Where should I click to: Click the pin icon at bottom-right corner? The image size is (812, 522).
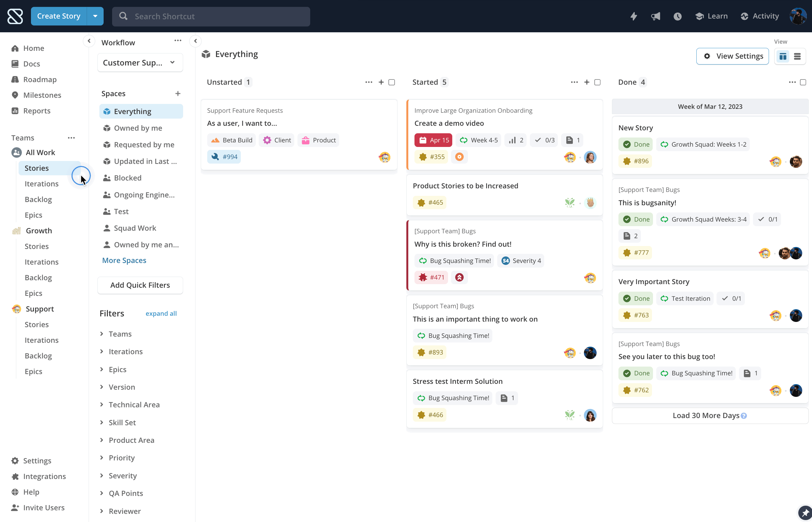click(805, 513)
